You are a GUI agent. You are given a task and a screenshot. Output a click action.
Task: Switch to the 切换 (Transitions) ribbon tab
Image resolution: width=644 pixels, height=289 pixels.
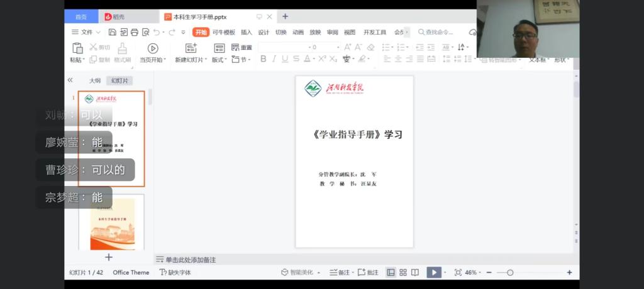(280, 32)
